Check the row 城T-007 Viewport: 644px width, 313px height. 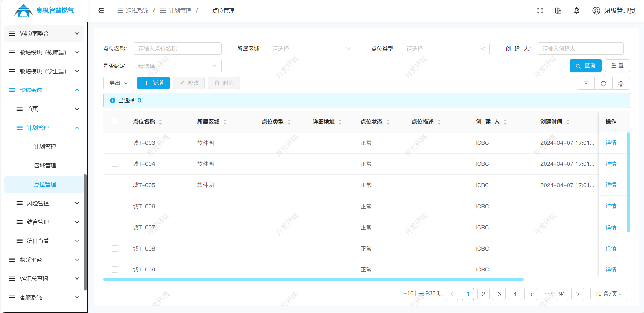pos(115,227)
